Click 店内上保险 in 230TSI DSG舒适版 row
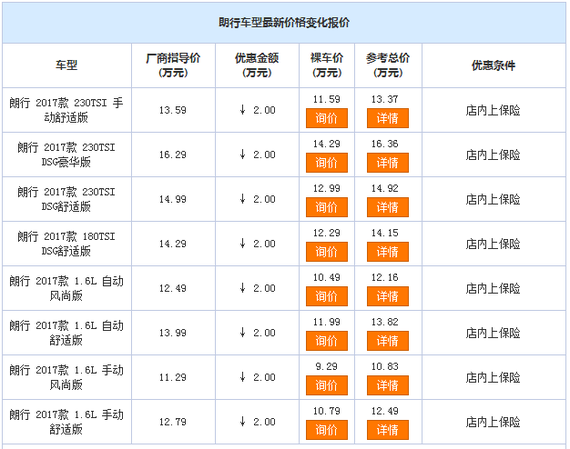 tap(493, 199)
